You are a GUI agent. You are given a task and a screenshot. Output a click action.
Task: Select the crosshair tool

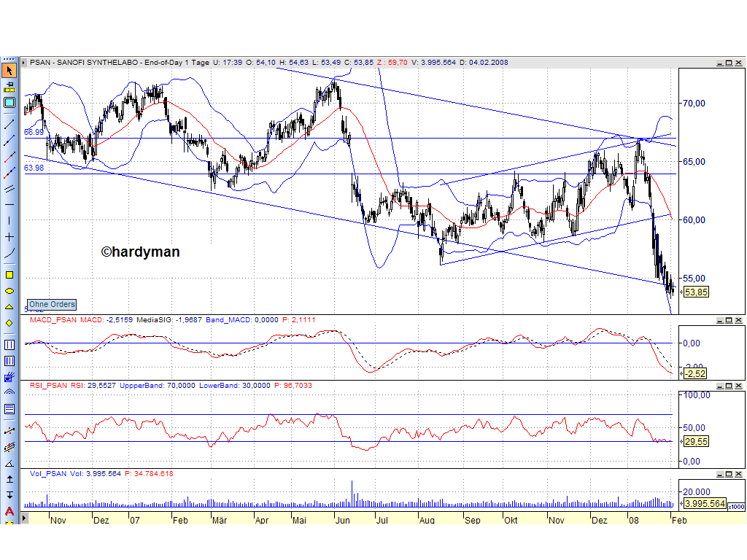point(9,237)
